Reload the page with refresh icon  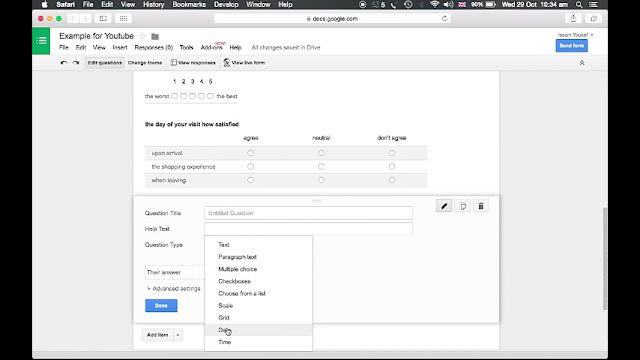click(x=444, y=18)
